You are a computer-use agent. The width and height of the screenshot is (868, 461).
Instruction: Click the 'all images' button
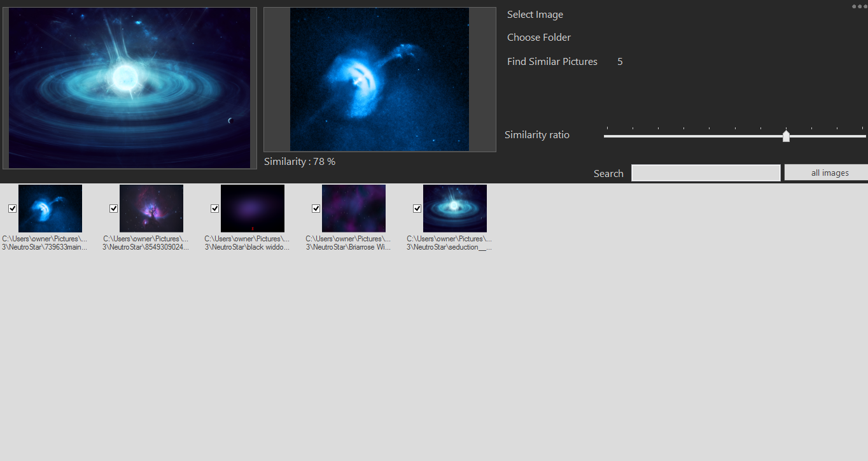[826, 173]
